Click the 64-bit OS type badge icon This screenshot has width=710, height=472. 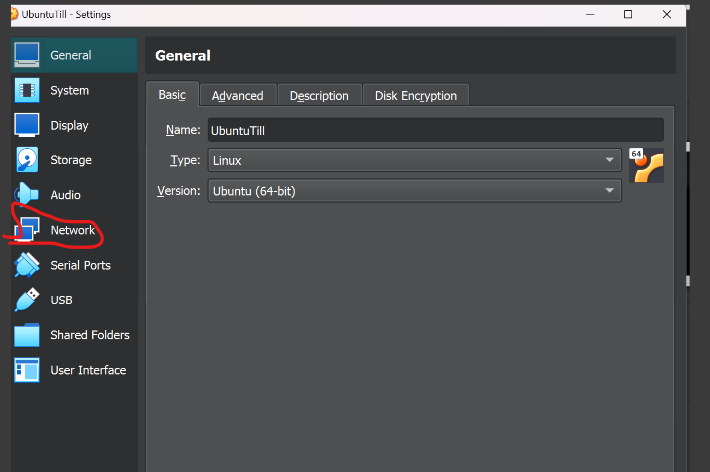coord(646,165)
